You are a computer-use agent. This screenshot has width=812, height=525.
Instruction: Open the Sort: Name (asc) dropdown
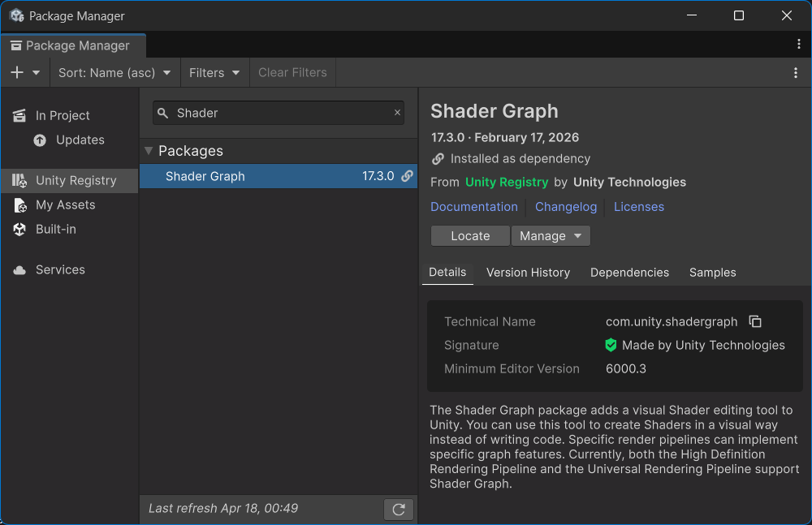click(114, 72)
